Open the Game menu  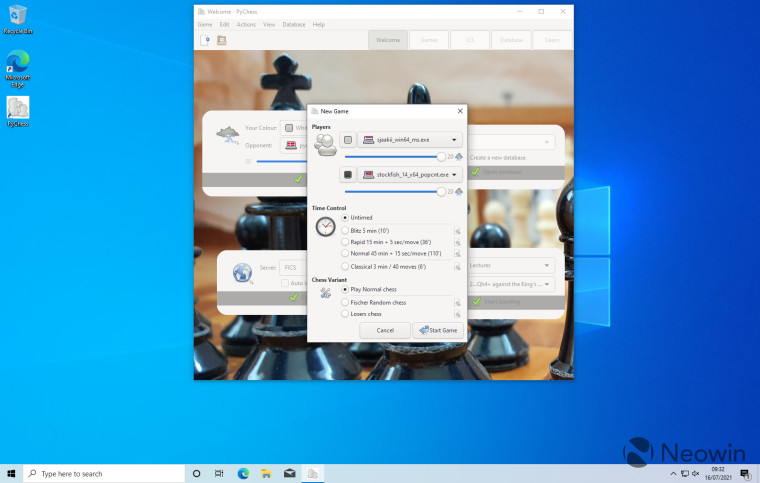[205, 24]
